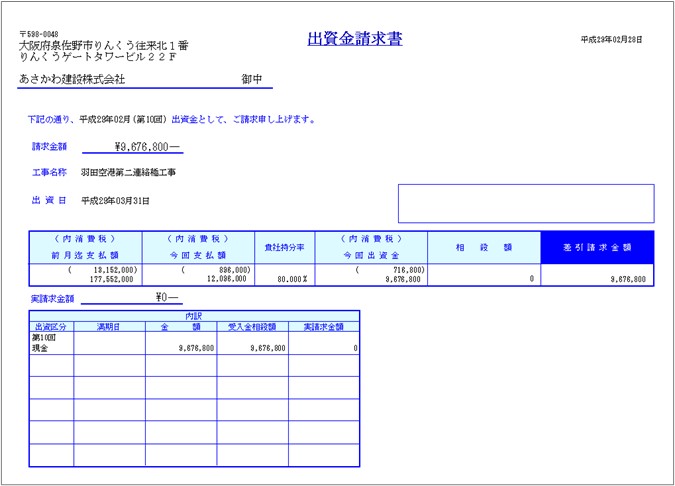Select the date 平成29年02月28日 at top right
Image resolution: width=675 pixels, height=486 pixels.
click(x=611, y=40)
